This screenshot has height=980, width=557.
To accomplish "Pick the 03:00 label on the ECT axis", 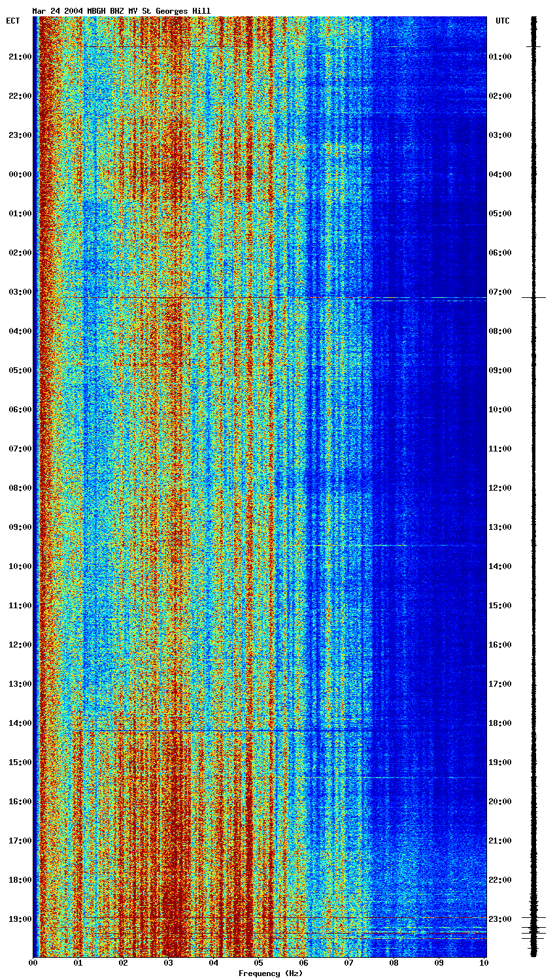I will tap(20, 292).
